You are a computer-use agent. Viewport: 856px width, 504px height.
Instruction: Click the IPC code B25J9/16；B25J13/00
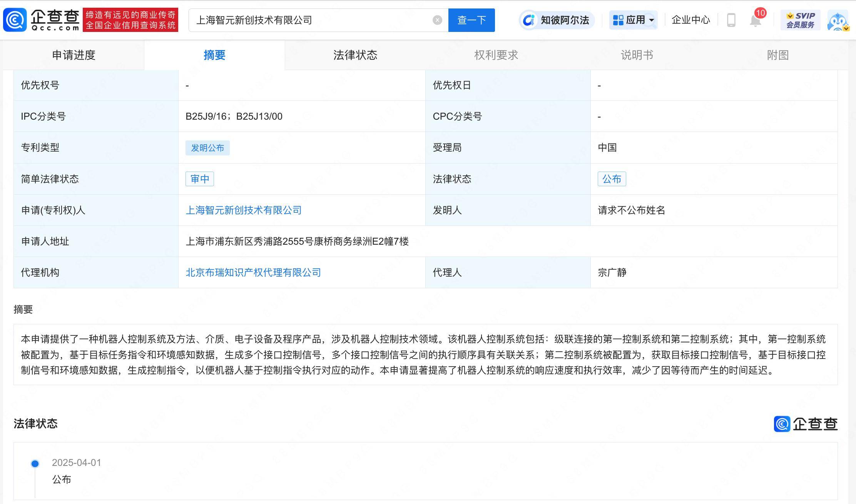[234, 116]
